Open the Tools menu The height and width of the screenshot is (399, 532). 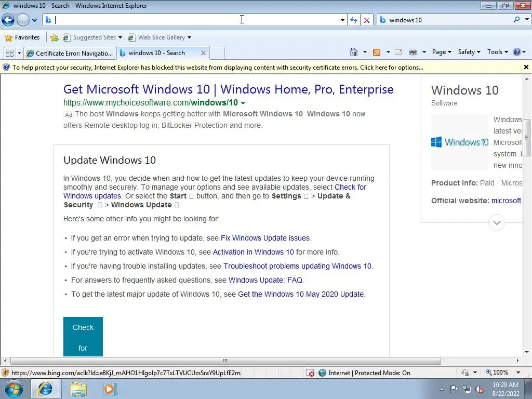tap(497, 52)
